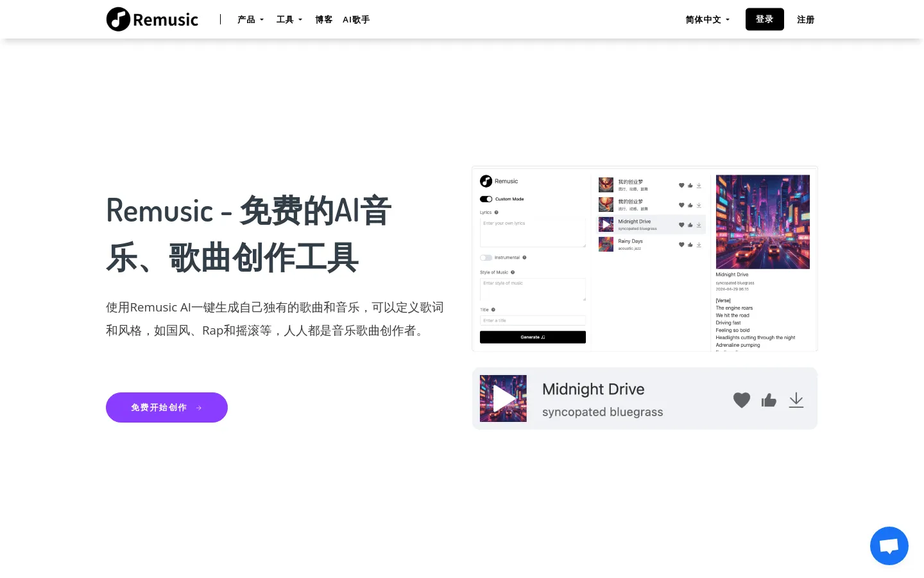Click the Midnight Drive thumbnail in the song list
The height and width of the screenshot is (578, 924).
point(606,224)
